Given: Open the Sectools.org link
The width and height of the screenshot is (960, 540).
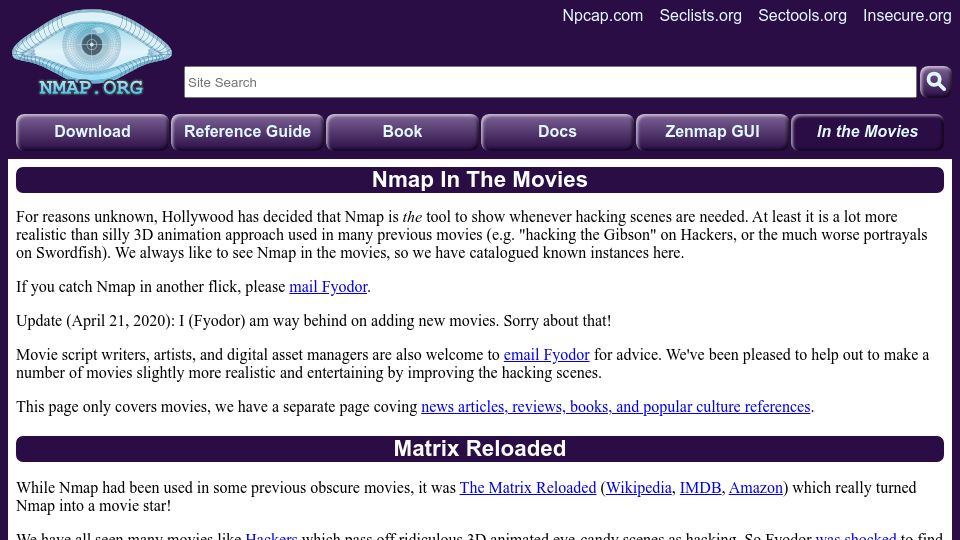Looking at the screenshot, I should click(x=802, y=15).
